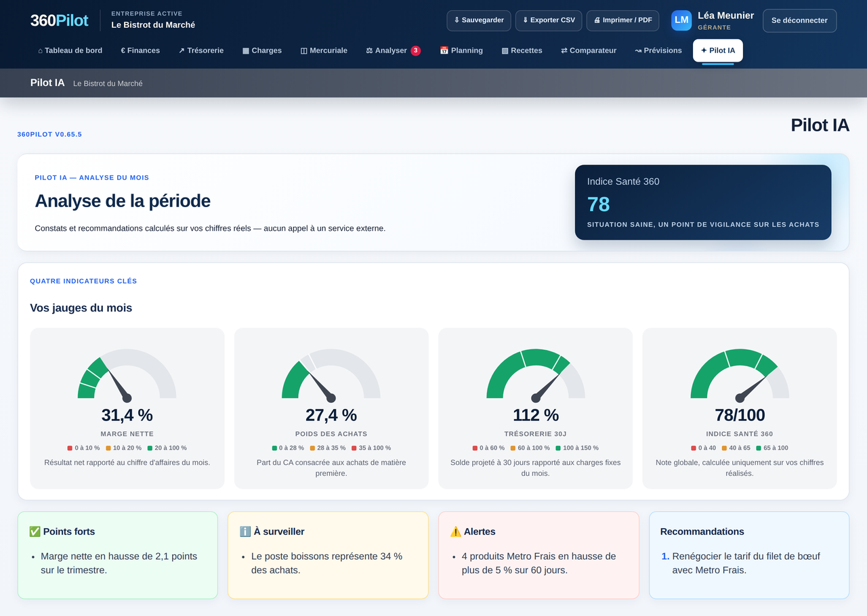Click the Indice Santé 360 score card
The height and width of the screenshot is (616, 867).
703,202
